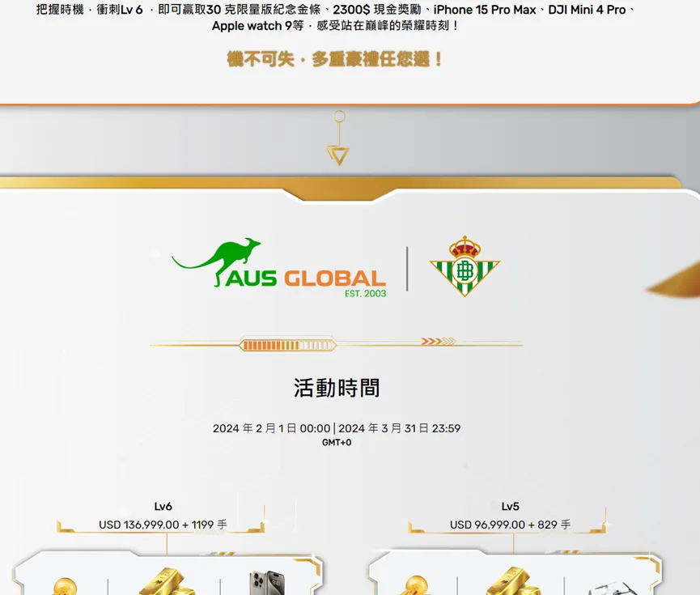Click the Lv6 level label
Viewport: 700px width, 595px height.
163,507
